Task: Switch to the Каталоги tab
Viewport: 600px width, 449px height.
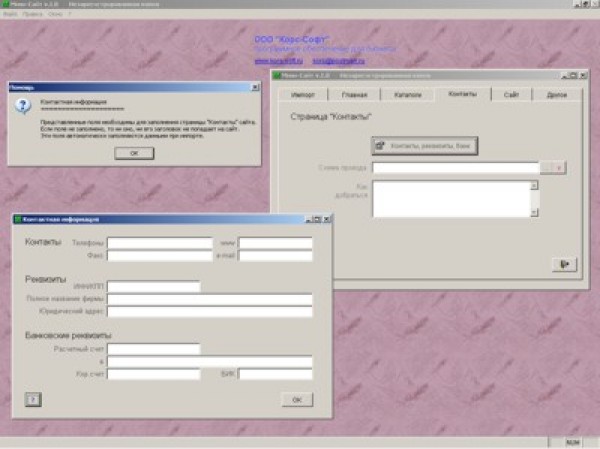Action: [408, 95]
